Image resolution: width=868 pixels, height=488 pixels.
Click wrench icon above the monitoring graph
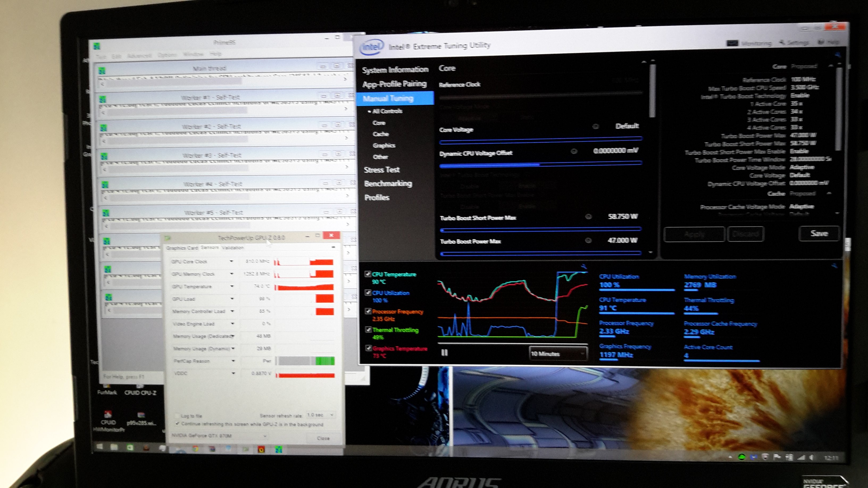(584, 266)
